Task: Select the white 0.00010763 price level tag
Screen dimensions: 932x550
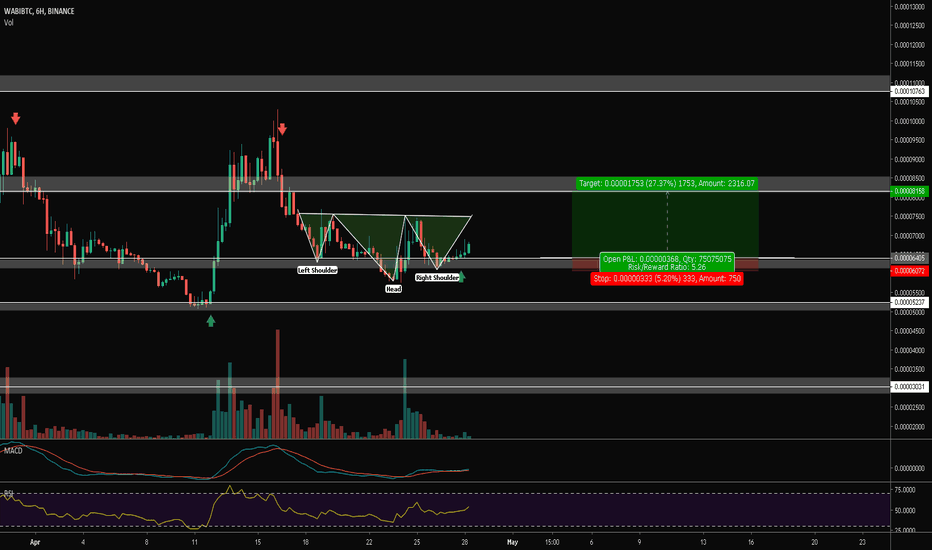Action: [910, 92]
